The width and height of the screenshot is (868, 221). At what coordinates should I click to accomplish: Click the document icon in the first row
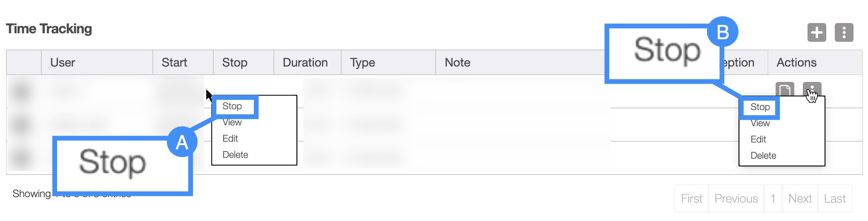[x=785, y=90]
